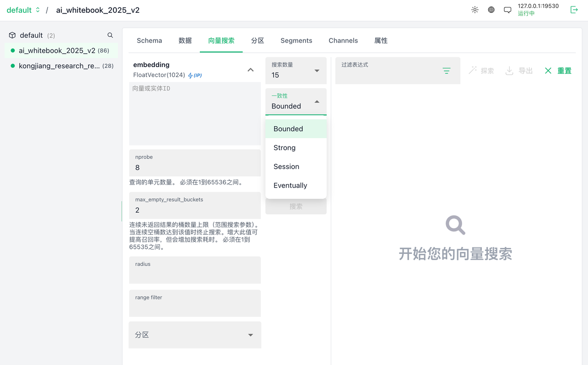Click the vector or entity ID text area

pyautogui.click(x=195, y=114)
